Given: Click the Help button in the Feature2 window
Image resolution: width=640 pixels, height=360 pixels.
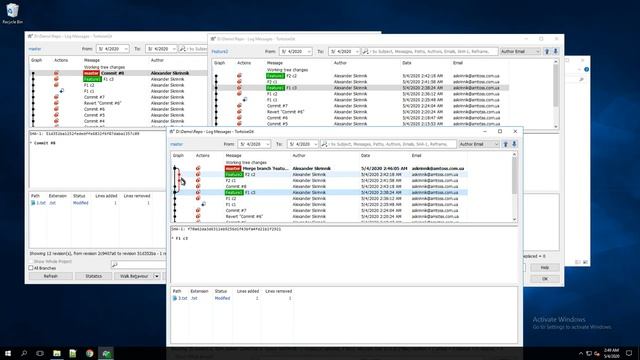Looking at the screenshot, I should tap(545, 268).
